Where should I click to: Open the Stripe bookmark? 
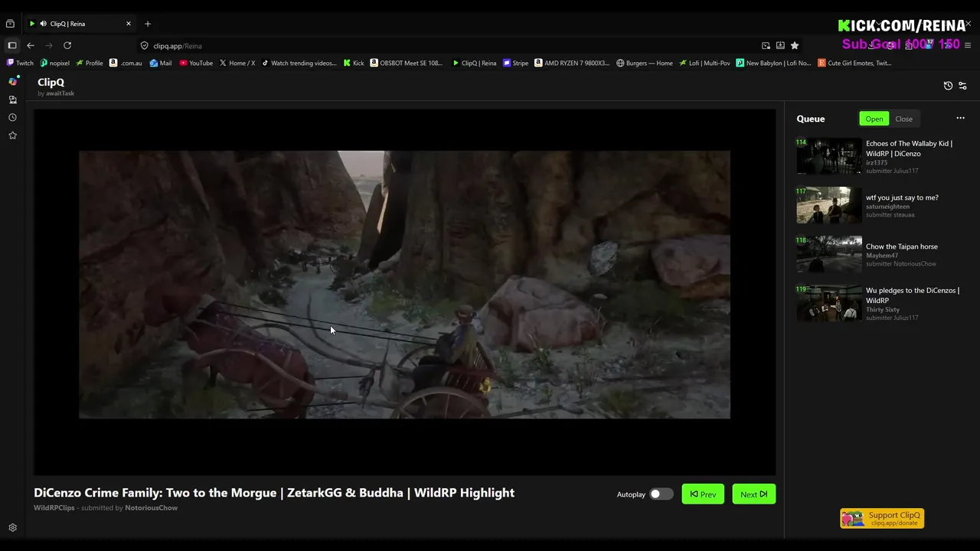tap(515, 64)
